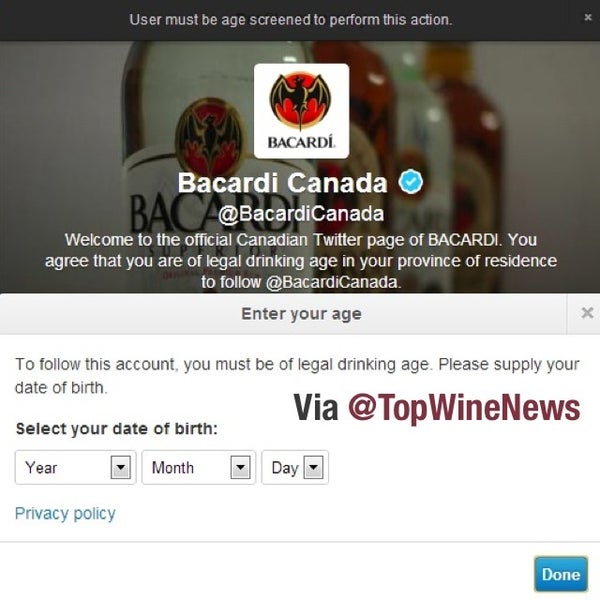
Task: Click the Month dropdown arrow icon
Action: click(x=240, y=467)
